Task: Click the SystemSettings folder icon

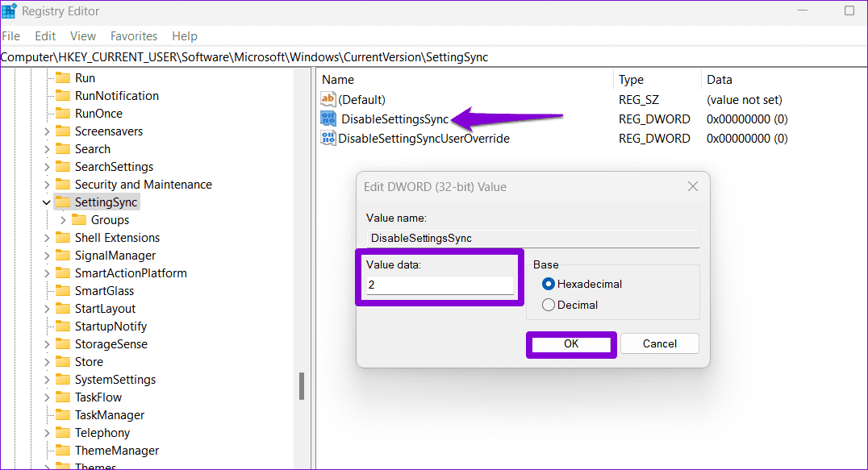Action: [63, 380]
